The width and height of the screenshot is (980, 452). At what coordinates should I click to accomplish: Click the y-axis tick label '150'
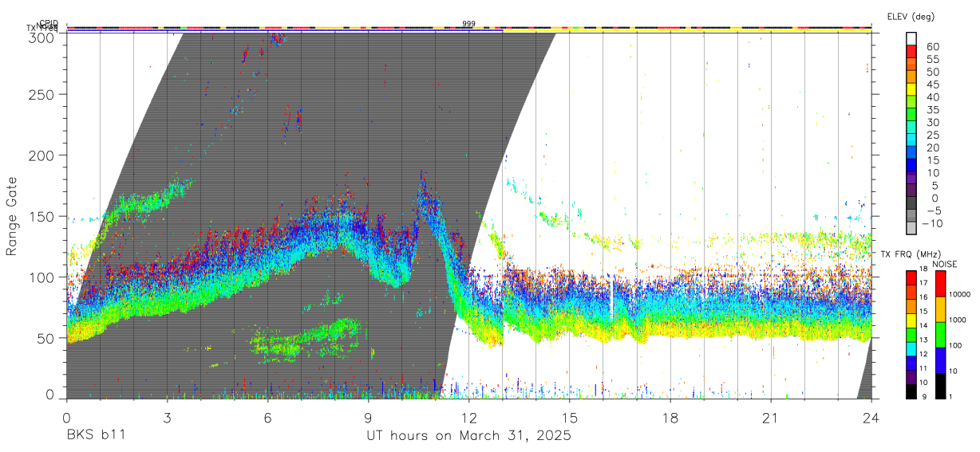[41, 216]
